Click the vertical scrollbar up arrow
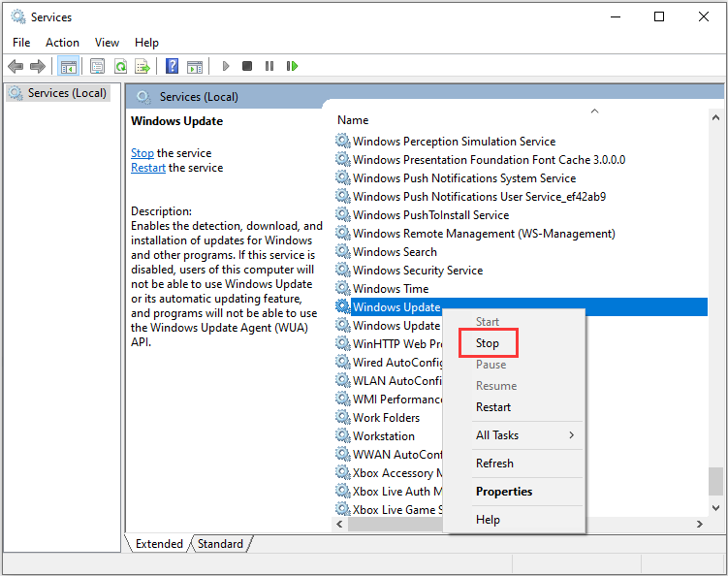Image resolution: width=728 pixels, height=576 pixels. [715, 117]
